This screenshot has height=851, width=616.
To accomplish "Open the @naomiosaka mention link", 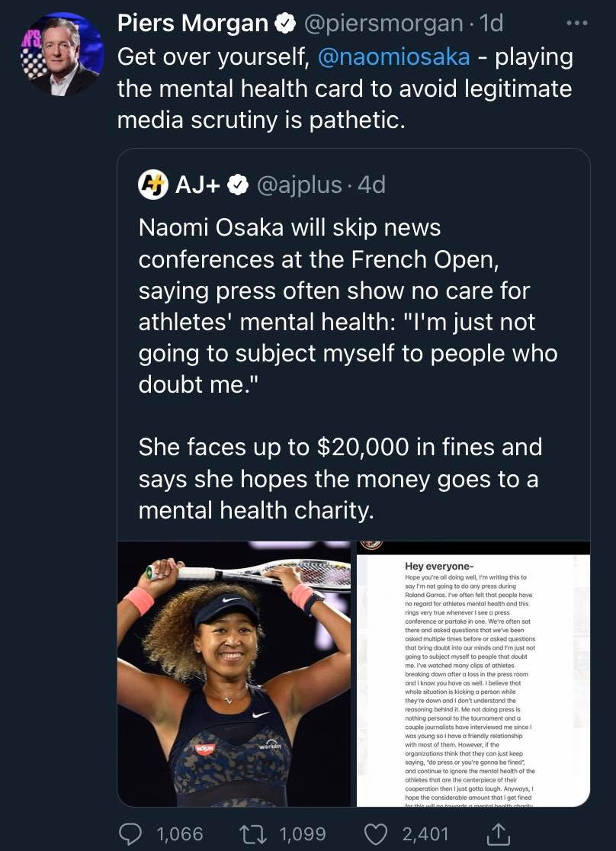I will tap(393, 57).
